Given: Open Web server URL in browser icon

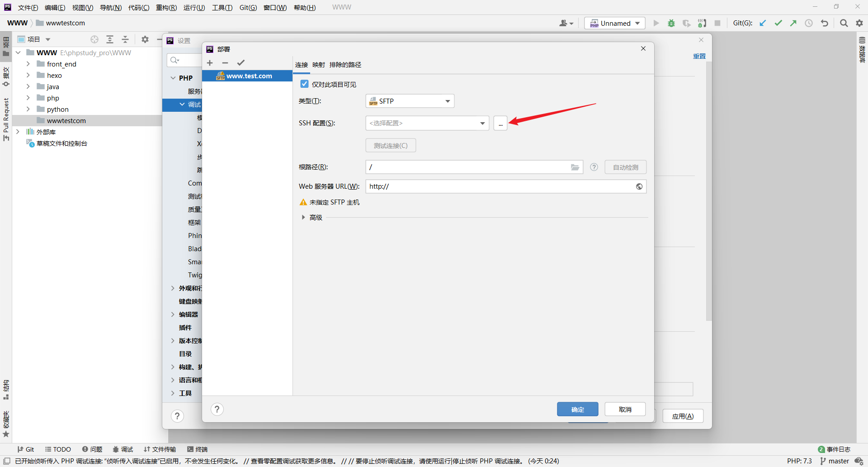Looking at the screenshot, I should coord(639,186).
